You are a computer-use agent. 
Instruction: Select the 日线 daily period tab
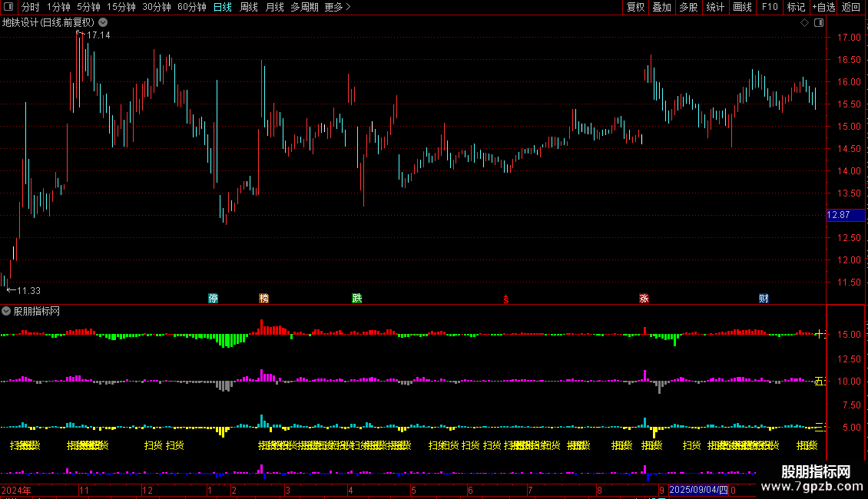tap(223, 7)
